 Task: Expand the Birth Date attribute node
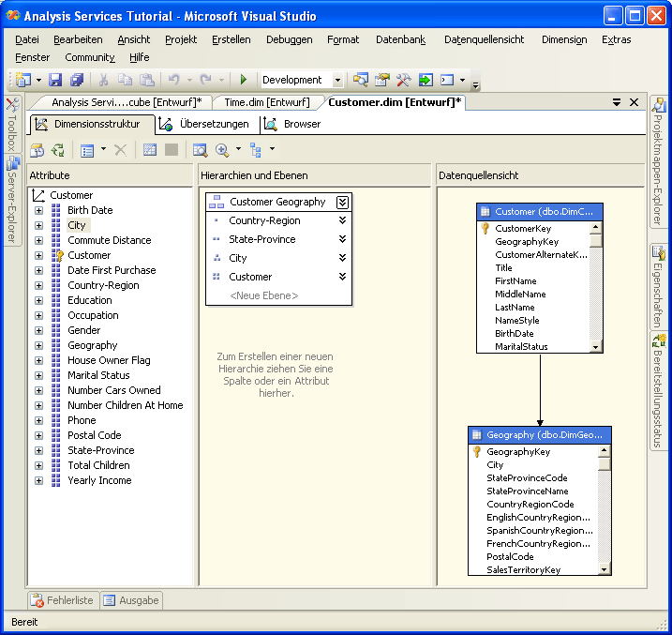[x=38, y=210]
